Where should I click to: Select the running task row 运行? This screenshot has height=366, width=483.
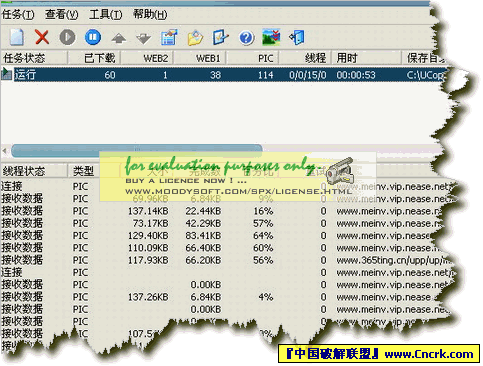(x=223, y=75)
